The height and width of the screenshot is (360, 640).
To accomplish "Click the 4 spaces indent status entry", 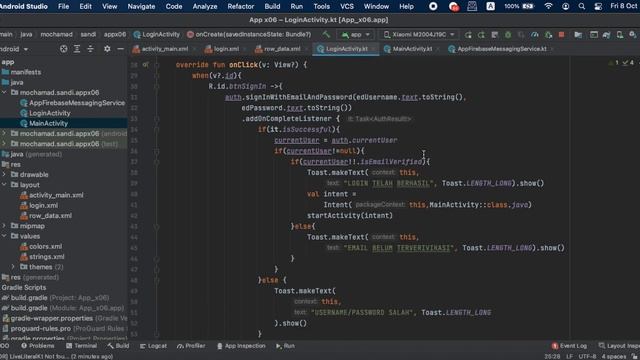I will [x=613, y=356].
